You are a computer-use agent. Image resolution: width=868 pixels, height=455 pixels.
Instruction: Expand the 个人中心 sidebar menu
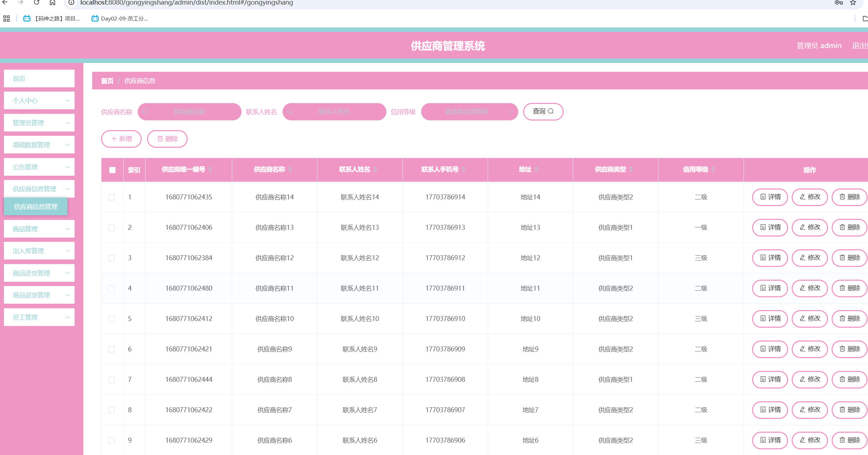pos(39,101)
